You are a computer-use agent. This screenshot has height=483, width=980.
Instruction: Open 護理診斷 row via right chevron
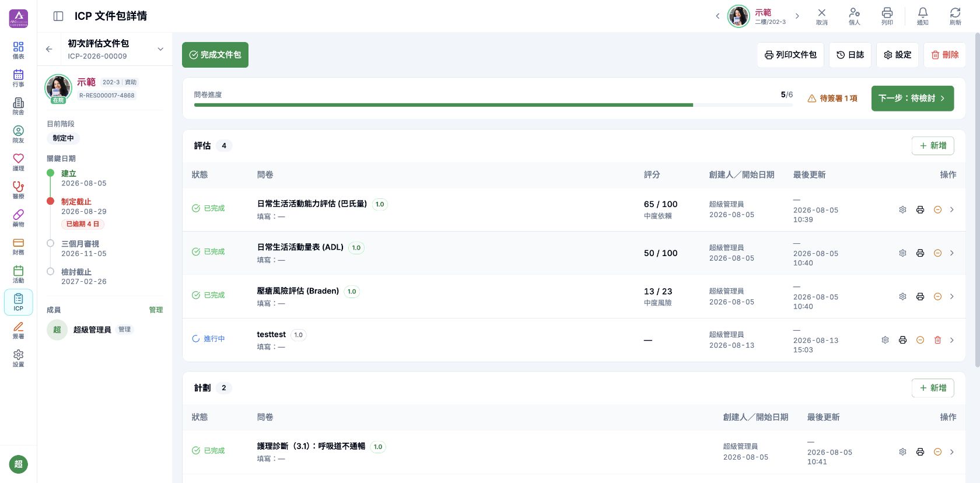[x=952, y=452]
